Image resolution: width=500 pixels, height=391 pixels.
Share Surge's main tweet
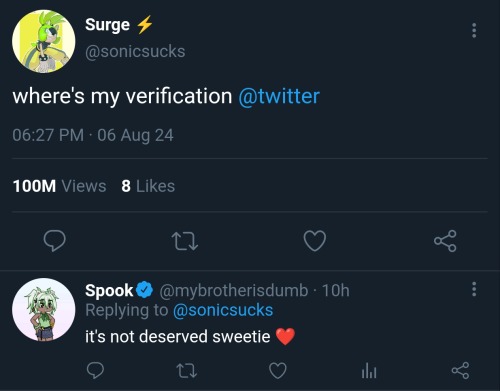(445, 241)
